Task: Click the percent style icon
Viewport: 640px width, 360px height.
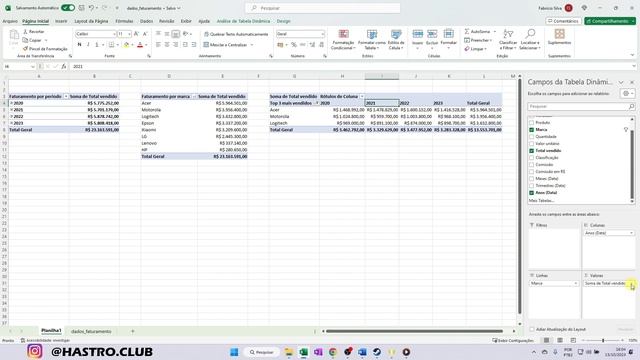Action: coord(294,44)
